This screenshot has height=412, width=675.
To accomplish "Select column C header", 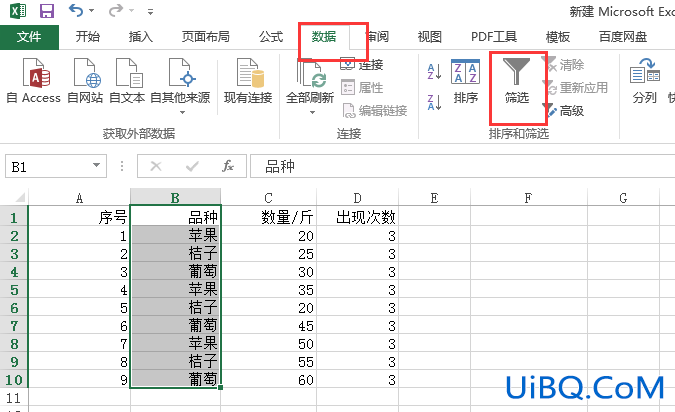I will pyautogui.click(x=268, y=198).
